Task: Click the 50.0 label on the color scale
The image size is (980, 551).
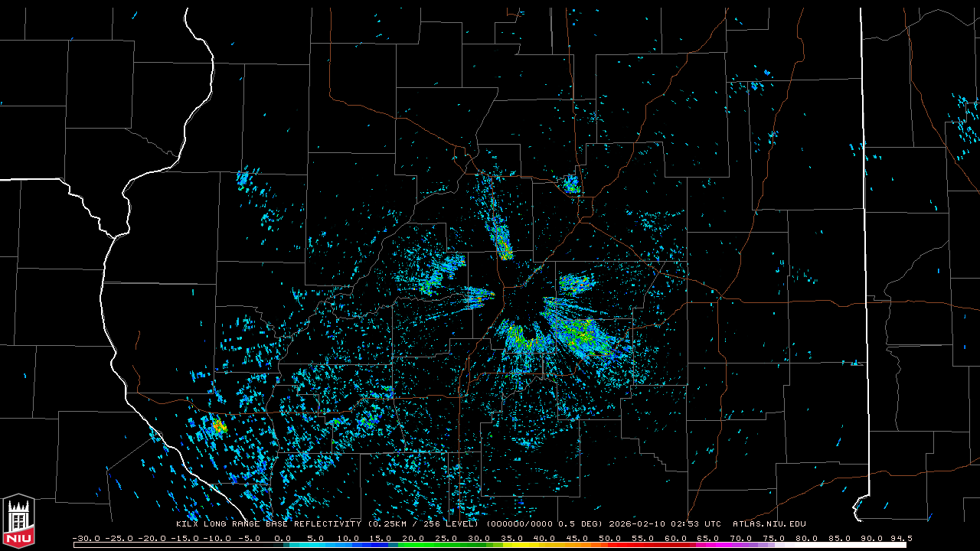Action: (x=611, y=539)
